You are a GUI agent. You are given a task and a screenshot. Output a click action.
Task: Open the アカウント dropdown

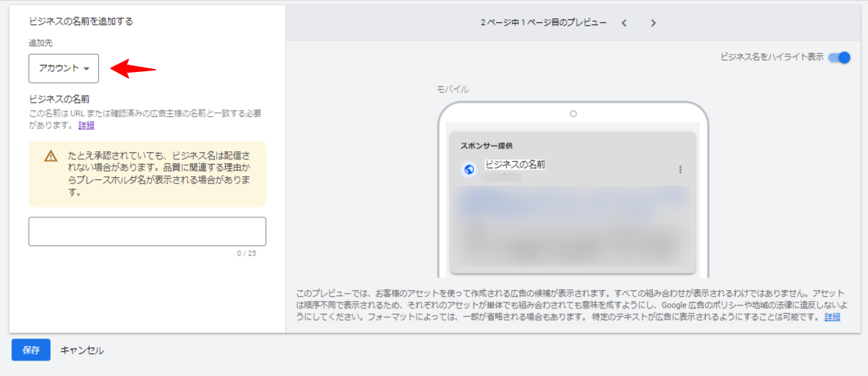click(x=64, y=68)
